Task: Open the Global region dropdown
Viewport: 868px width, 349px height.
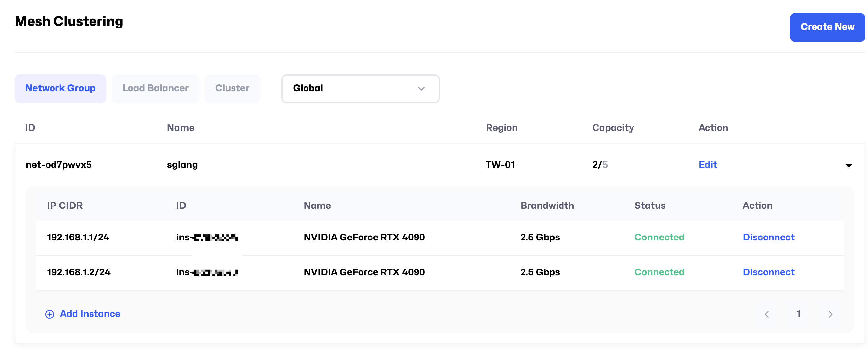Action: tap(360, 88)
